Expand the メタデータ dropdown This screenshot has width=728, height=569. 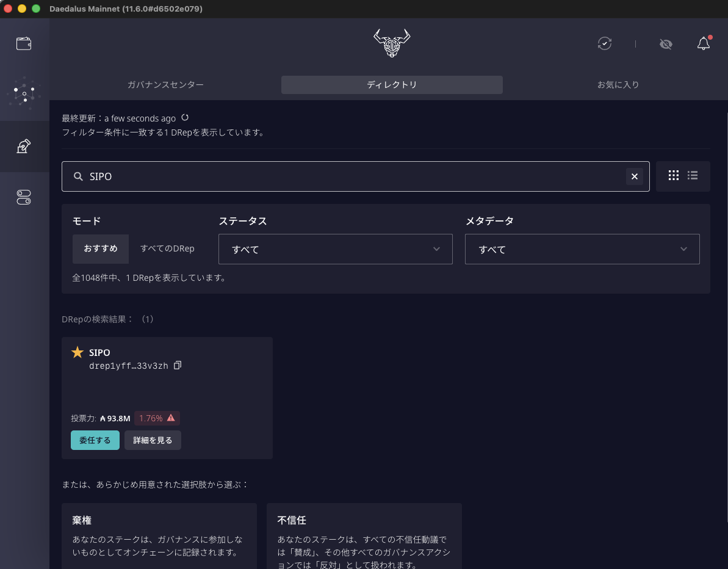[x=582, y=249]
